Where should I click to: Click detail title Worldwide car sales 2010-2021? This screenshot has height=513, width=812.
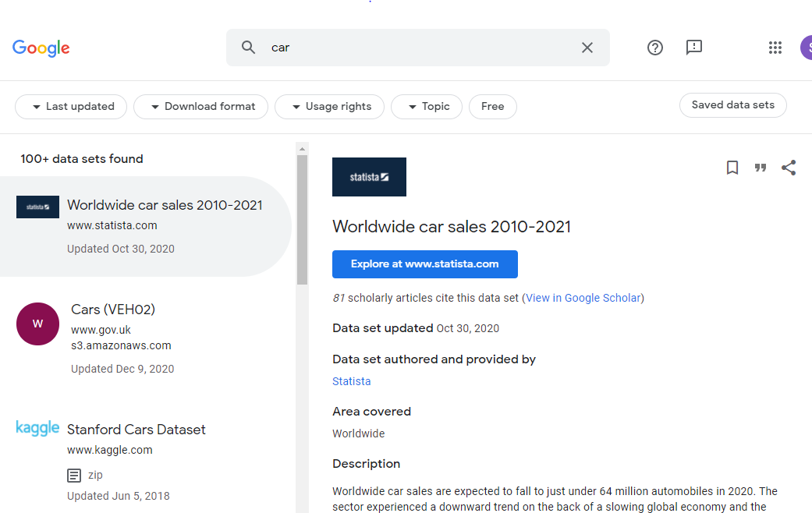click(452, 227)
